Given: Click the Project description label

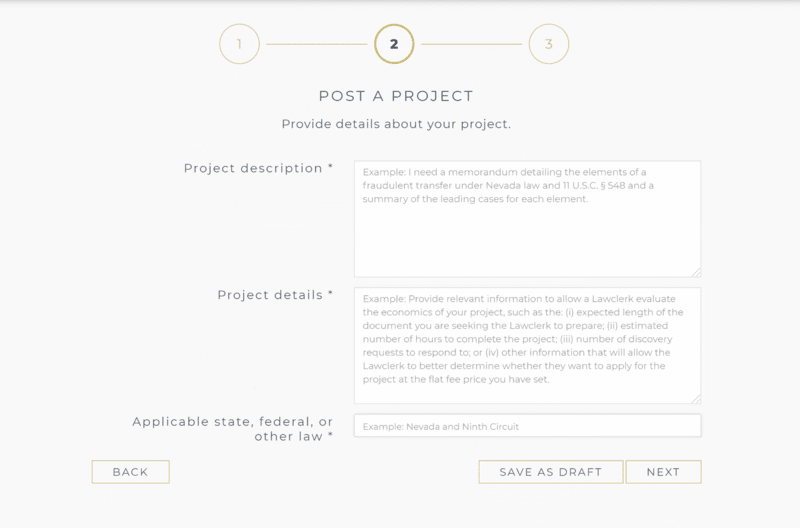Looking at the screenshot, I should pos(258,168).
